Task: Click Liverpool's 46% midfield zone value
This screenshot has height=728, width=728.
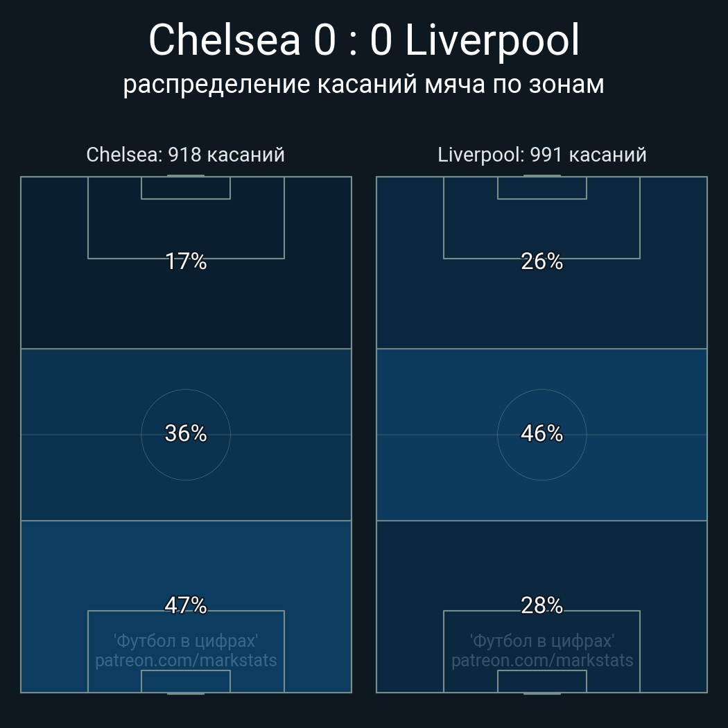Action: pos(541,433)
